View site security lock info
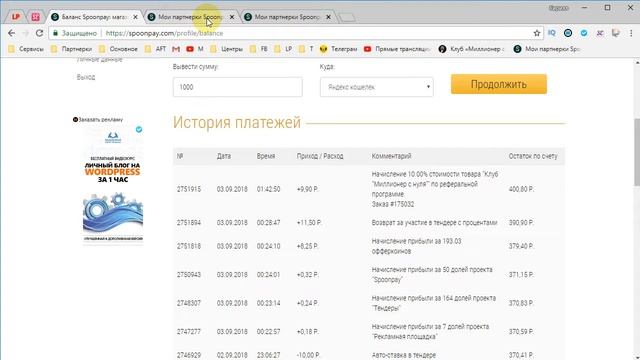640x360 pixels. coord(56,33)
